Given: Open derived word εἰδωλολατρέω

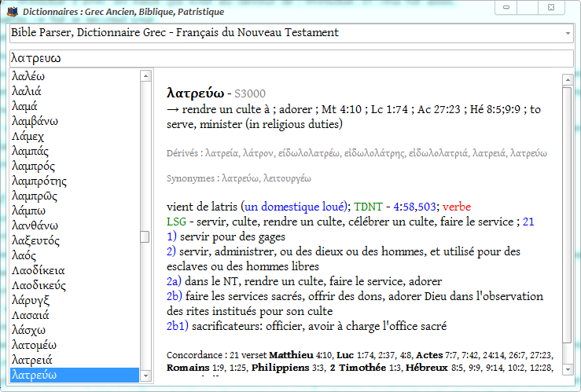Looking at the screenshot, I should (x=309, y=153).
